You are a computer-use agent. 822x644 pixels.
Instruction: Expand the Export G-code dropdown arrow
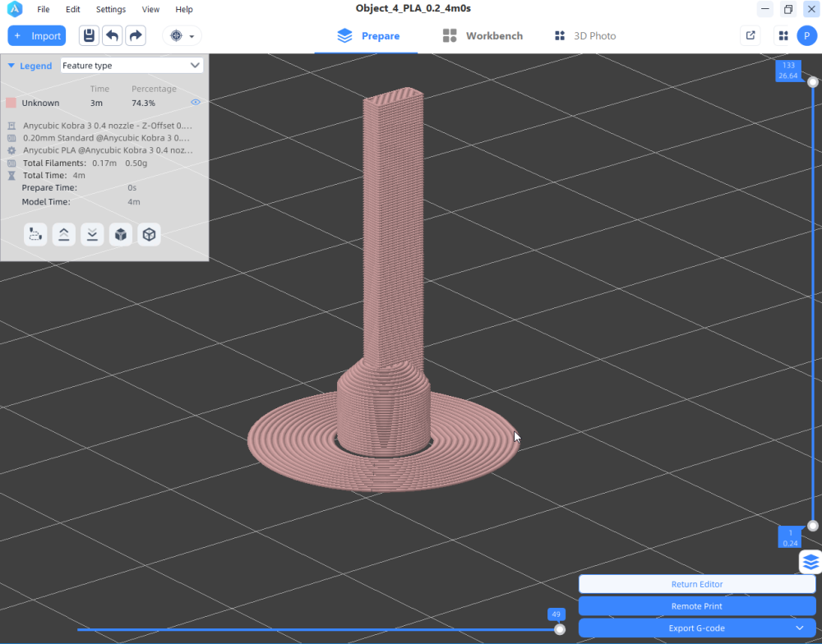[x=800, y=628]
